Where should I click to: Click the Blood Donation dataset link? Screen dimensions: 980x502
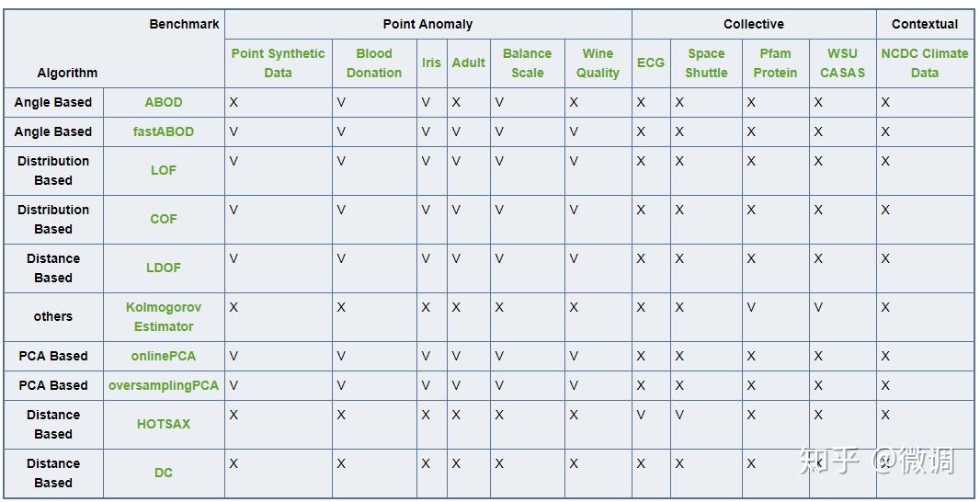[x=374, y=63]
